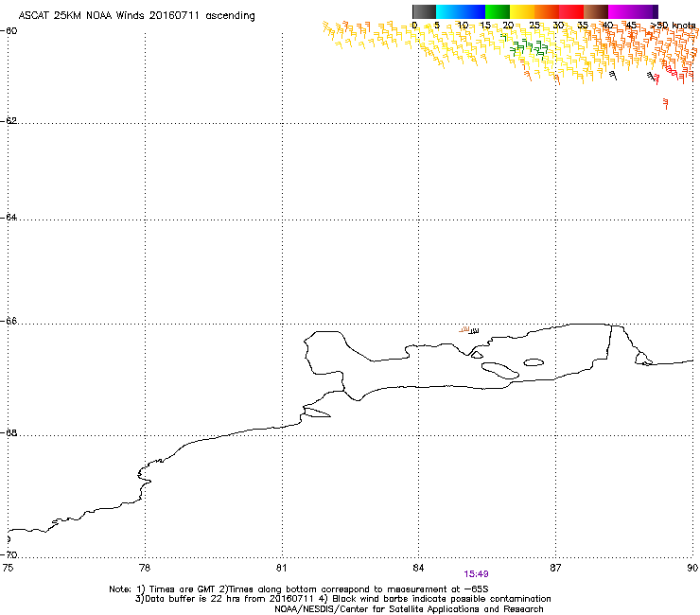The image size is (700, 615).
Task: Click the black wind barb beside the brown one
Action: (x=474, y=331)
